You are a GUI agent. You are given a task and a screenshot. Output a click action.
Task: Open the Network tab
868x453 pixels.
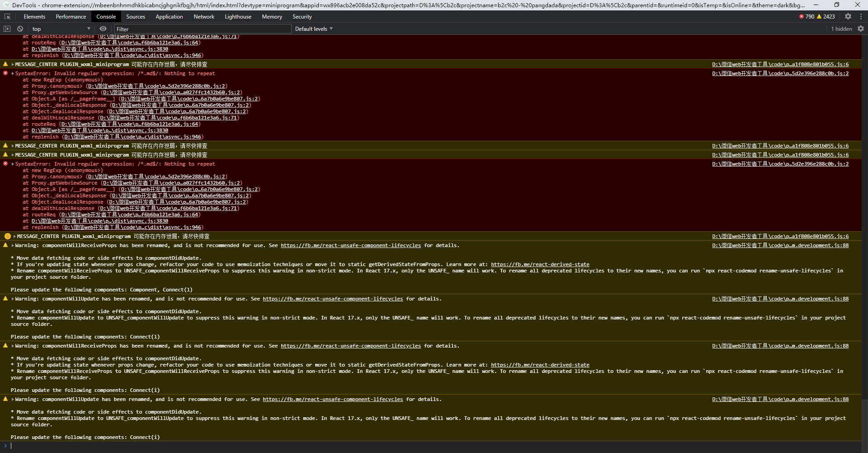tap(204, 17)
